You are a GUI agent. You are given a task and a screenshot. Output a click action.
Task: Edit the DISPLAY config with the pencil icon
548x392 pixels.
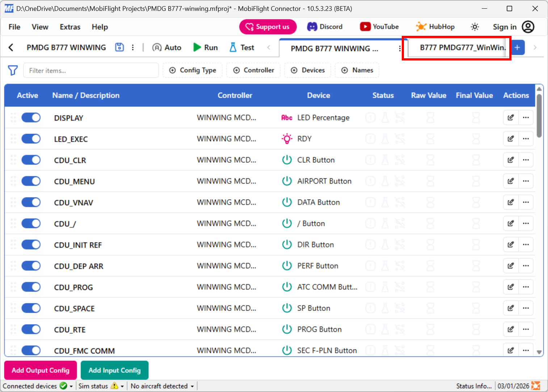click(510, 117)
